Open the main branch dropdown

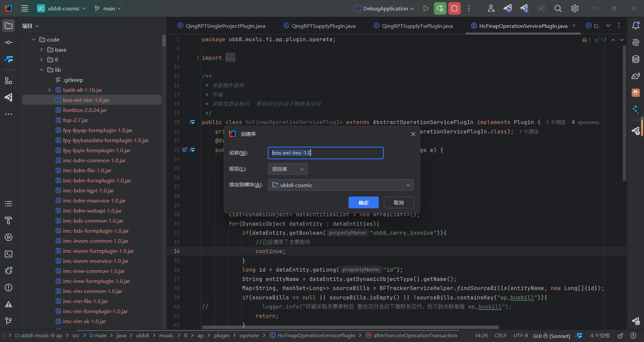[108, 8]
